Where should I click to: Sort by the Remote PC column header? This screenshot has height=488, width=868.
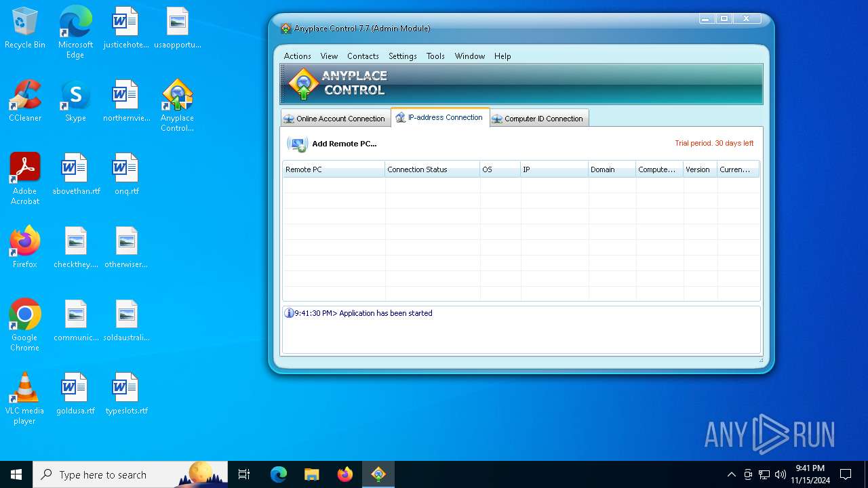(334, 169)
